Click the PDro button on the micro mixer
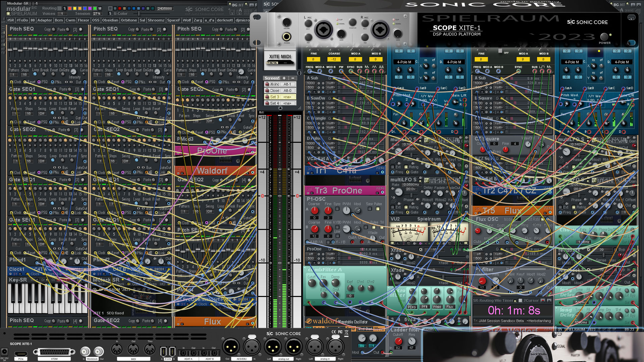644x362 pixels. click(x=412, y=307)
